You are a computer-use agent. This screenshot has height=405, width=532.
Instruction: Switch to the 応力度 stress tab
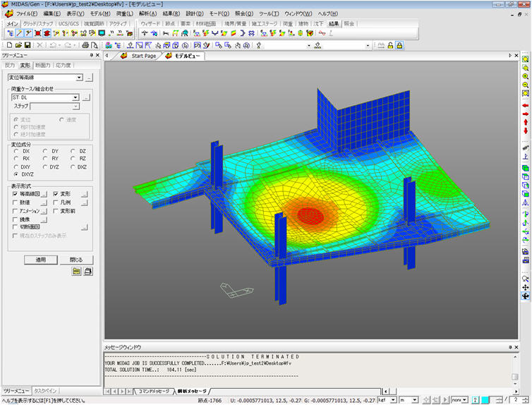63,65
